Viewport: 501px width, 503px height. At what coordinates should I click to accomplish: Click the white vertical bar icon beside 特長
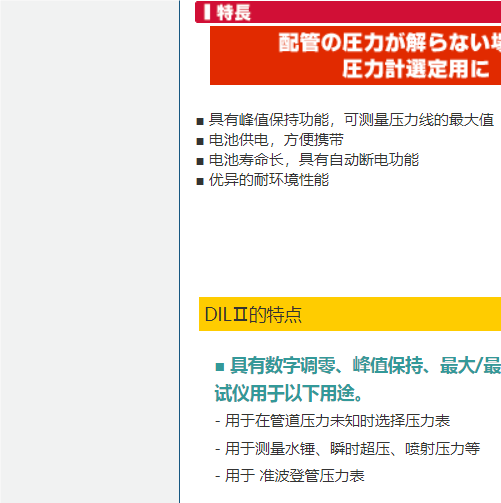click(x=207, y=12)
